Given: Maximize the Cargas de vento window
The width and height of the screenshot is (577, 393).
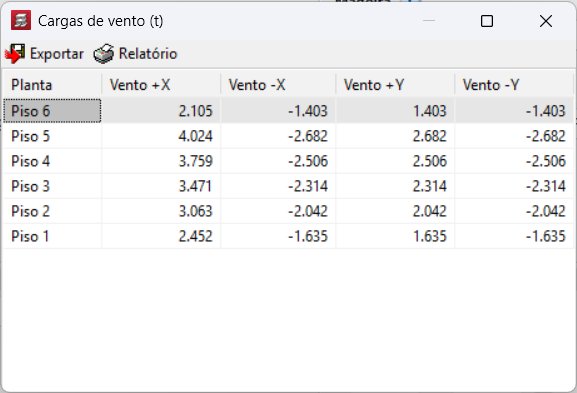Looking at the screenshot, I should [x=487, y=21].
